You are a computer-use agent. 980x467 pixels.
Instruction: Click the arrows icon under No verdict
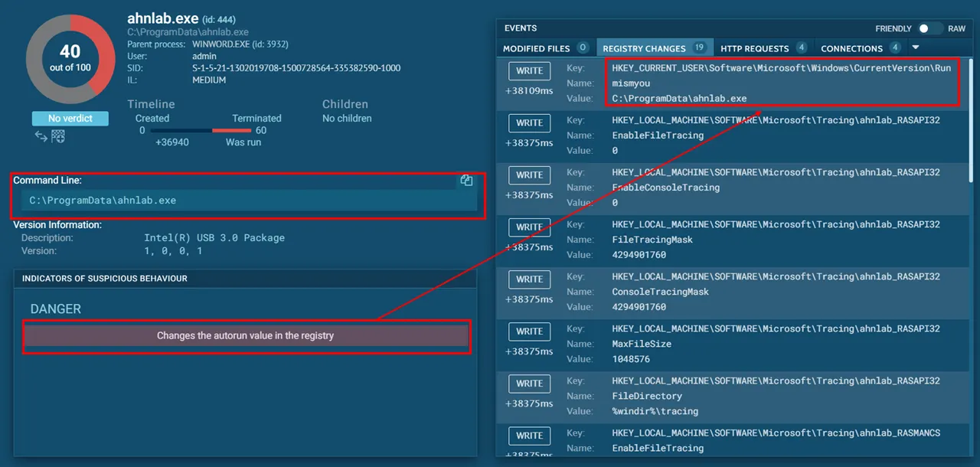tap(41, 136)
